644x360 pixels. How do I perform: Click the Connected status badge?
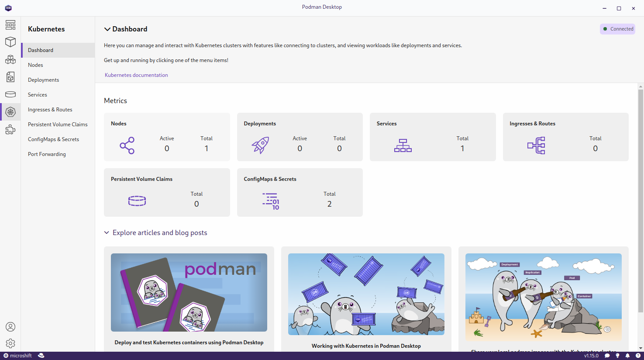click(617, 29)
